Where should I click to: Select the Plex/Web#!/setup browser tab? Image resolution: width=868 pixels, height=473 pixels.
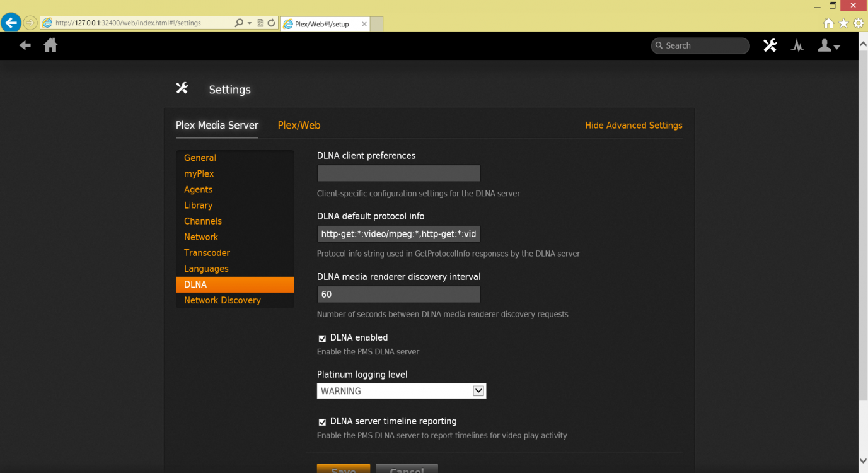coord(324,24)
